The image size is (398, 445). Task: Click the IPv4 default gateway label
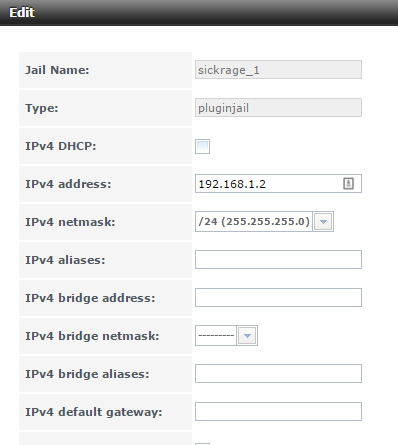(x=94, y=412)
